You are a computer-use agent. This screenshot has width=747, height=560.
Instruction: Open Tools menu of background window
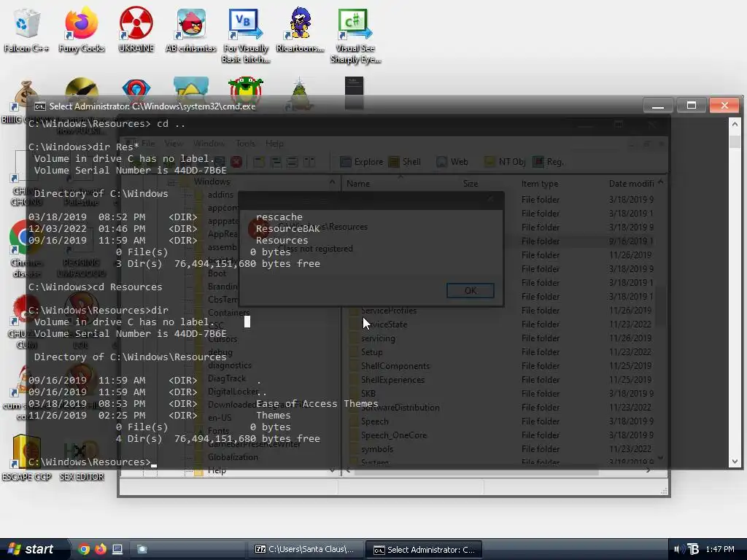point(245,144)
